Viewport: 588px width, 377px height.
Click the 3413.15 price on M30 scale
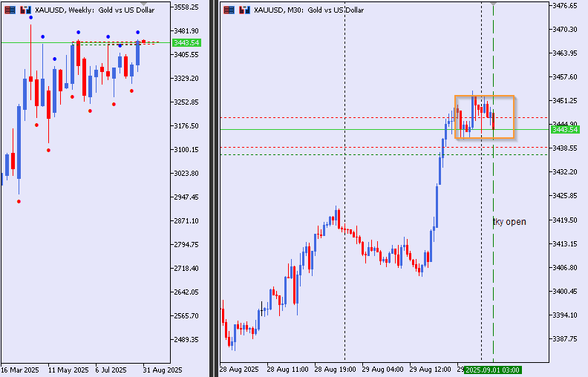pos(565,244)
